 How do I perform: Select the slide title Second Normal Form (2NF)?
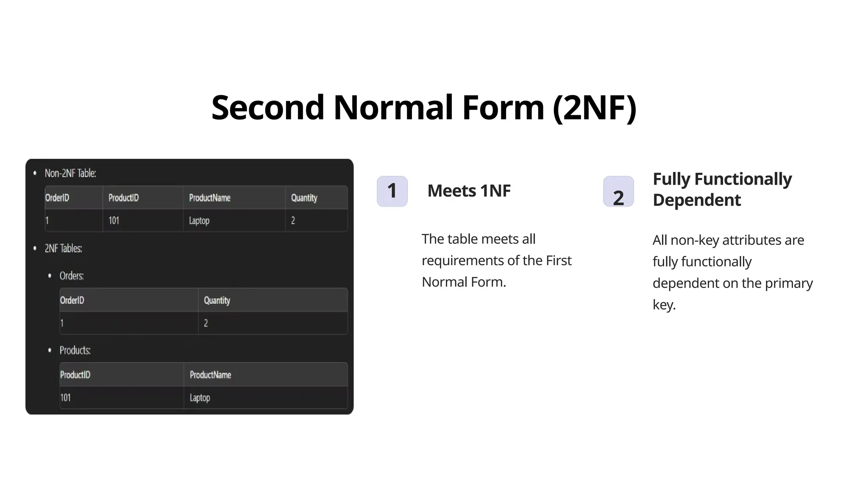point(424,108)
